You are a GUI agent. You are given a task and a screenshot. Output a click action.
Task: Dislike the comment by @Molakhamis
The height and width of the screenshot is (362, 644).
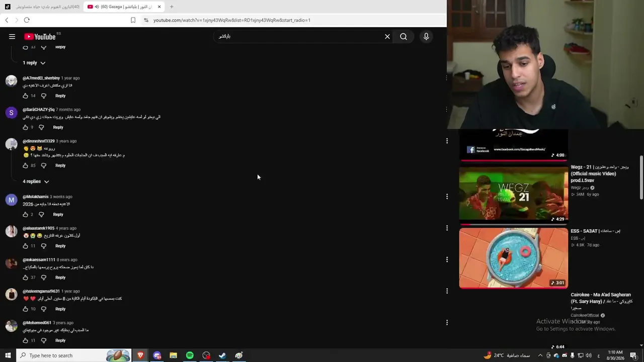coord(41,215)
